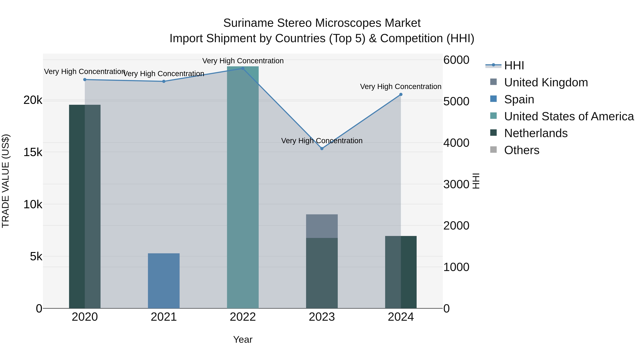Select the 2021 HHI data point

click(x=164, y=82)
